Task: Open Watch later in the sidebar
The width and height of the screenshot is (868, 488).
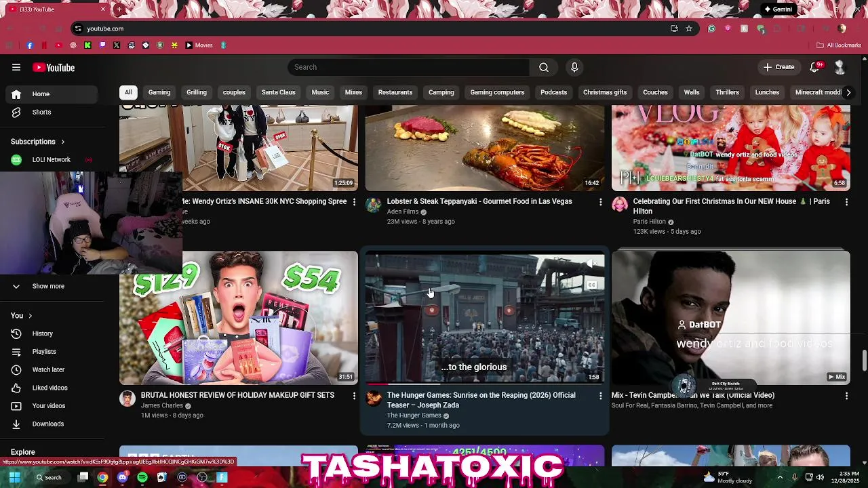Action: click(48, 369)
